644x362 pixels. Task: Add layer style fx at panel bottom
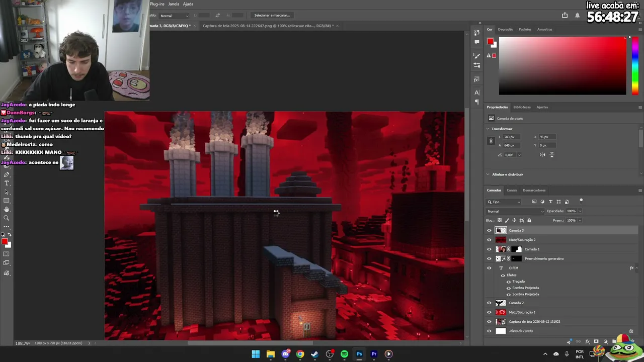587,342
